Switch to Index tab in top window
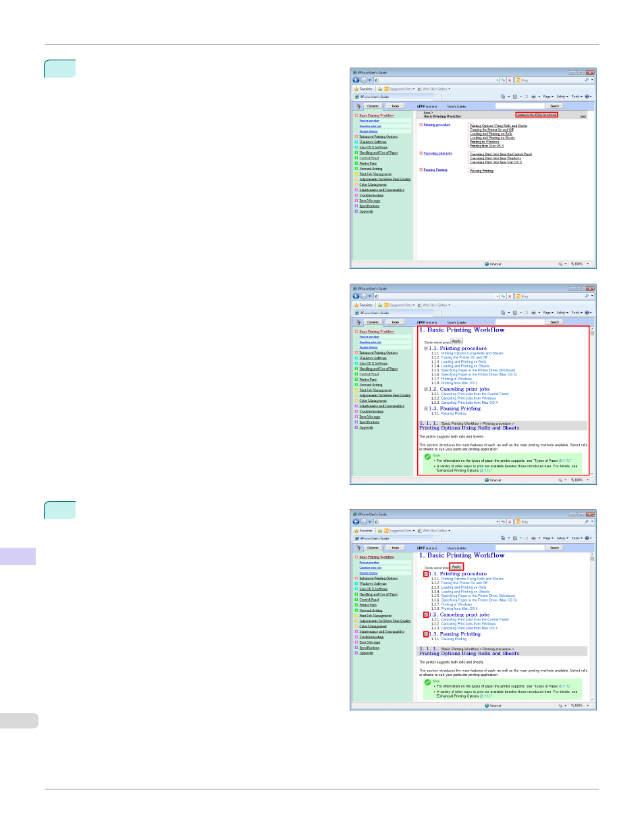The width and height of the screenshot is (644, 834). (x=396, y=106)
